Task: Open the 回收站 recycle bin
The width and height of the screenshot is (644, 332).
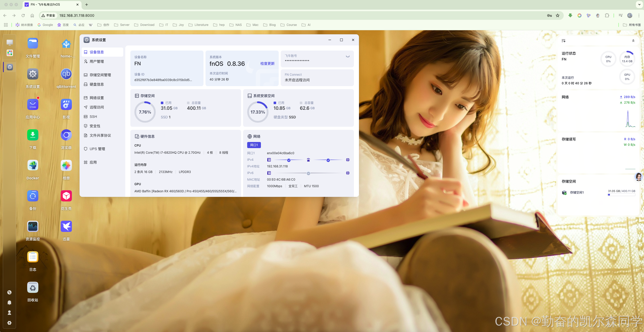Action: [33, 288]
